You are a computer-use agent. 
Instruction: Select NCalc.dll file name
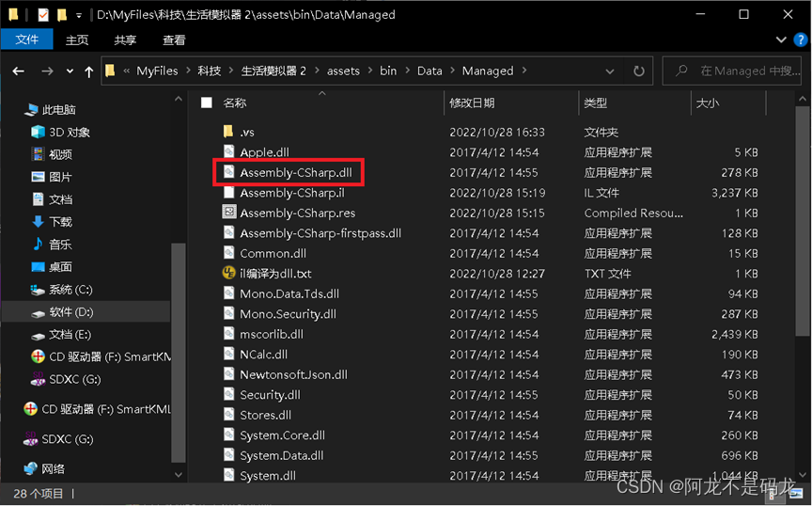pyautogui.click(x=263, y=354)
